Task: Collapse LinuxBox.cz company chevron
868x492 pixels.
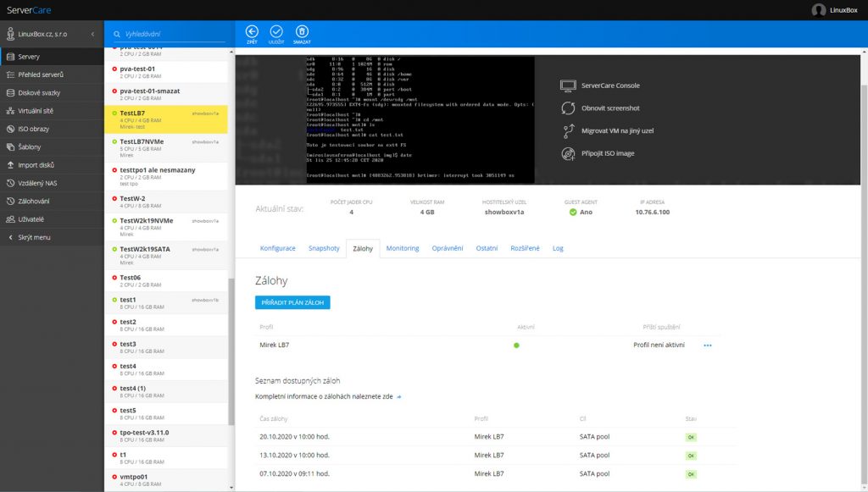Action: coord(92,34)
